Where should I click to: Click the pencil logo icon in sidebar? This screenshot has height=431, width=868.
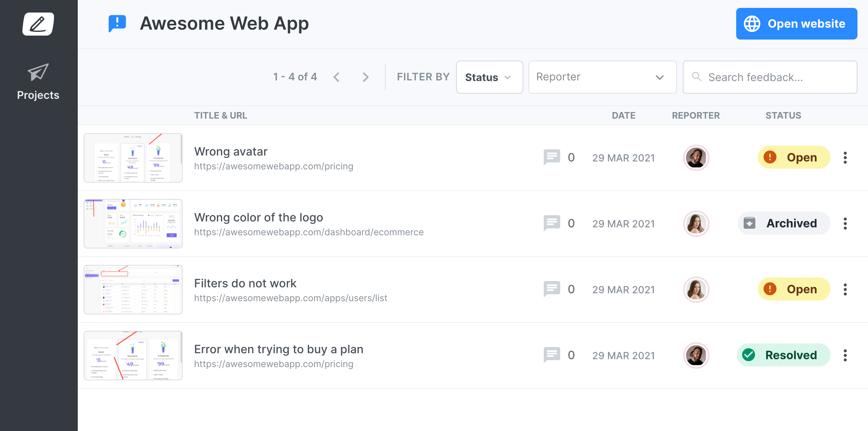click(38, 24)
